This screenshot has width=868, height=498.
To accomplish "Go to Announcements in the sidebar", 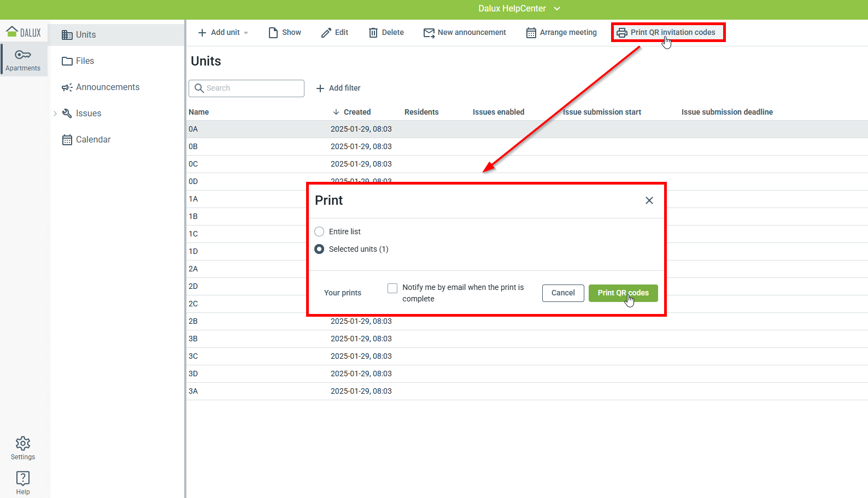I will (x=107, y=87).
